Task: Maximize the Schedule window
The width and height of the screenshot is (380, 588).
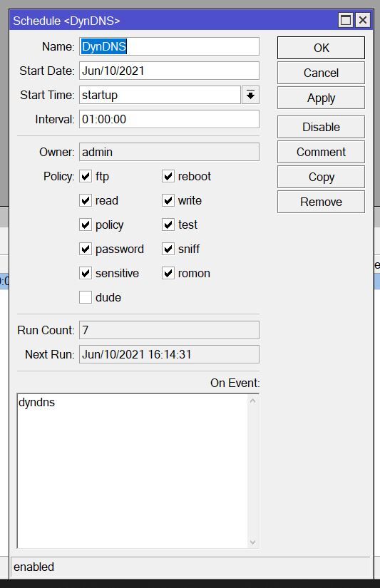Action: pyautogui.click(x=346, y=20)
